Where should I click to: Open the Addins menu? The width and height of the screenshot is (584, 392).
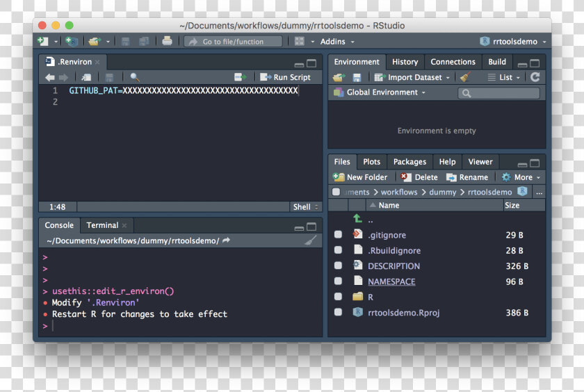click(337, 41)
